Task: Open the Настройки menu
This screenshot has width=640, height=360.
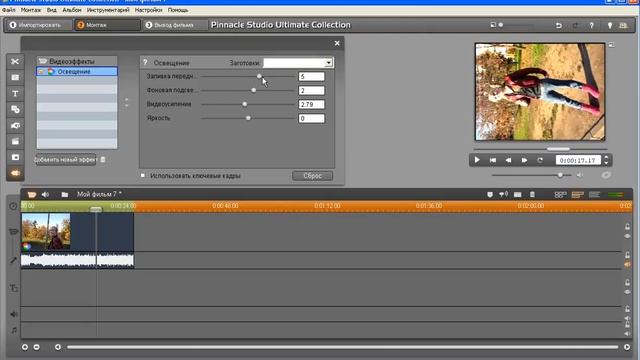Action: (x=149, y=10)
